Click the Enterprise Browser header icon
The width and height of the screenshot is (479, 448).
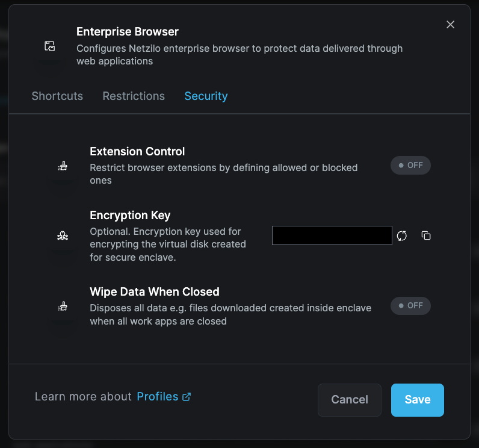pos(50,46)
